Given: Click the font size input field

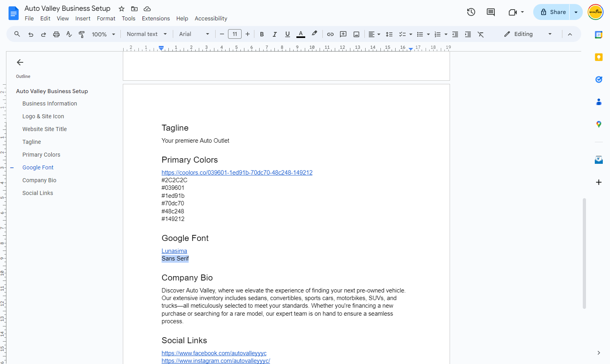Looking at the screenshot, I should 235,34.
